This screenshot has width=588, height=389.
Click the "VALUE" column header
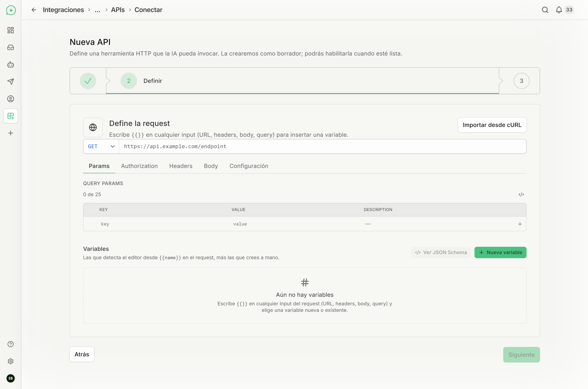238,210
